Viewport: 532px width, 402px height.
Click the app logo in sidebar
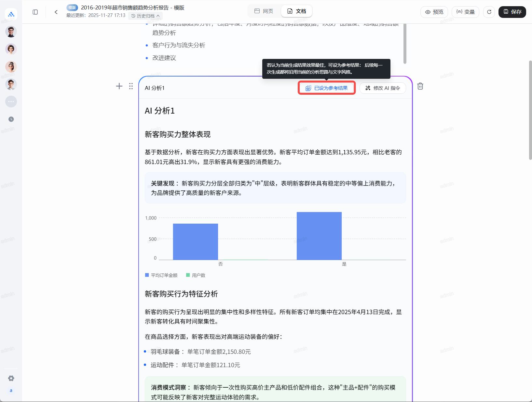(11, 14)
